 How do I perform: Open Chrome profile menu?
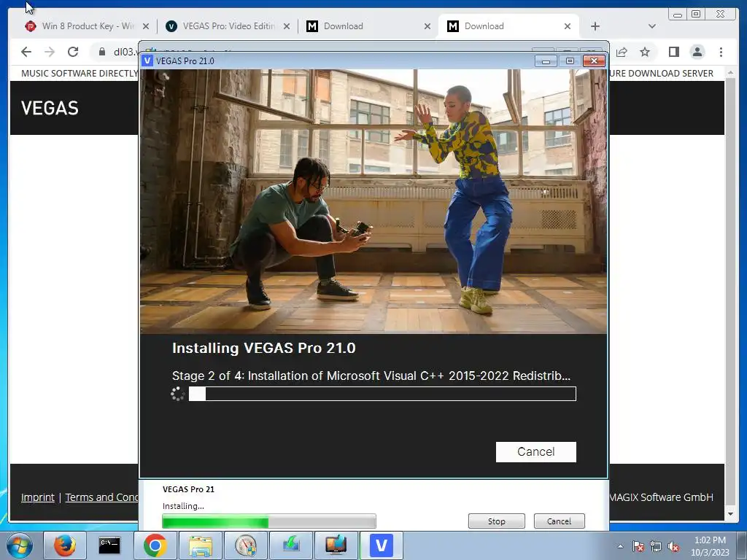697,52
